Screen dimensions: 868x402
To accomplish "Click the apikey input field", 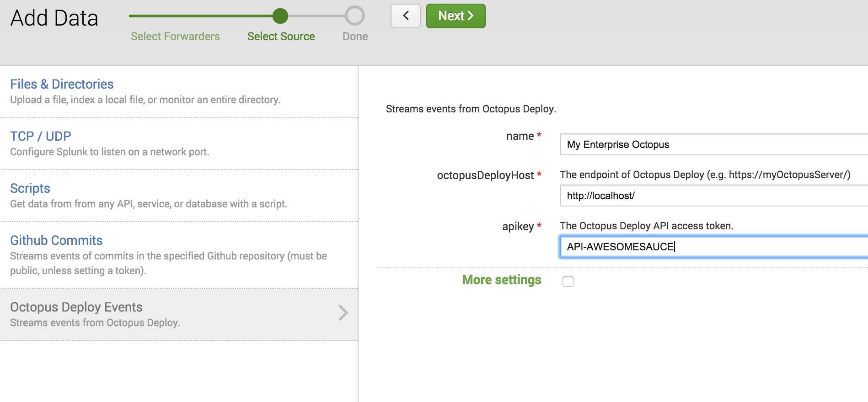I will [713, 247].
